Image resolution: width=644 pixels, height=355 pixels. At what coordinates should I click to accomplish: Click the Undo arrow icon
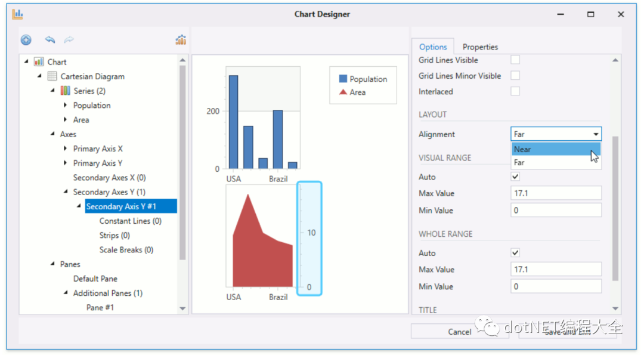tap(50, 39)
